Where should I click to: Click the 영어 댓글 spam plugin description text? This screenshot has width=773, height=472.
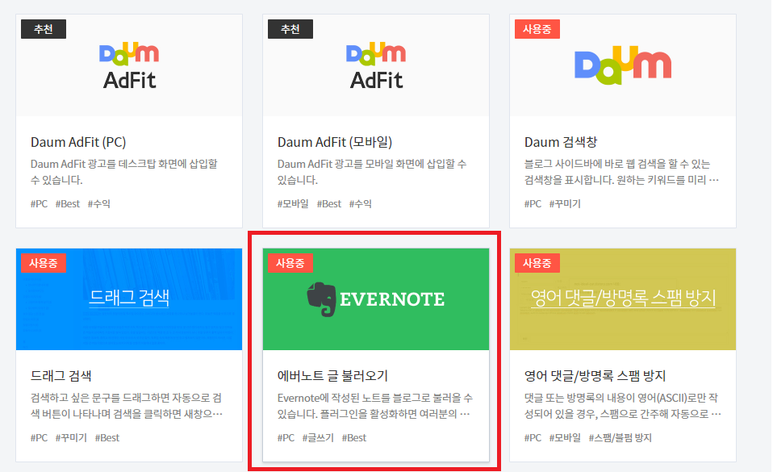pos(622,405)
